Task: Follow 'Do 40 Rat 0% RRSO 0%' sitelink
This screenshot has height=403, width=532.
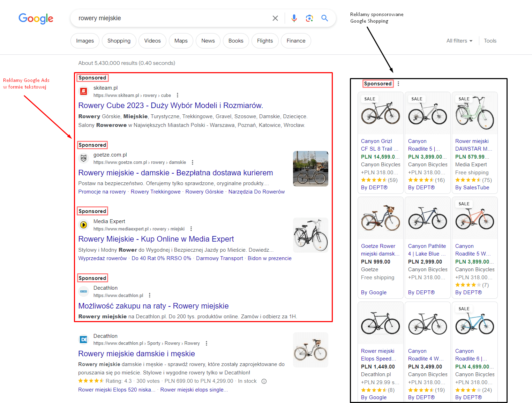Action: [161, 258]
